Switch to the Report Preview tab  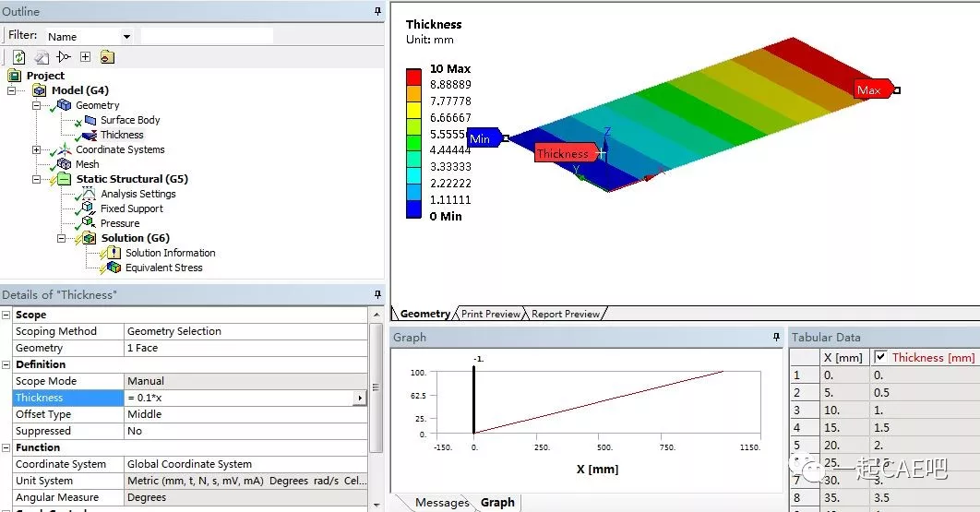566,314
